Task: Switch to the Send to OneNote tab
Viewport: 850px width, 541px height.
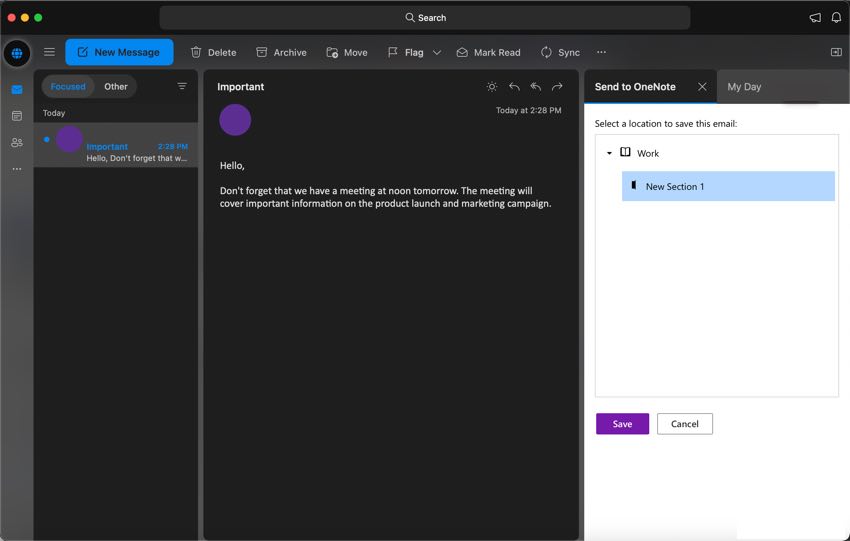Action: click(x=635, y=87)
